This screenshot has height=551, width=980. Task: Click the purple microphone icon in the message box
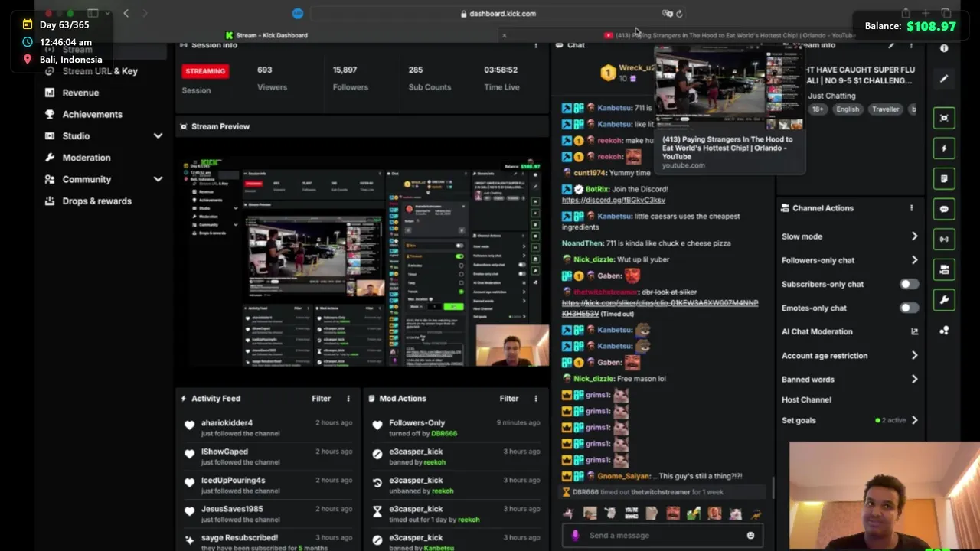576,536
